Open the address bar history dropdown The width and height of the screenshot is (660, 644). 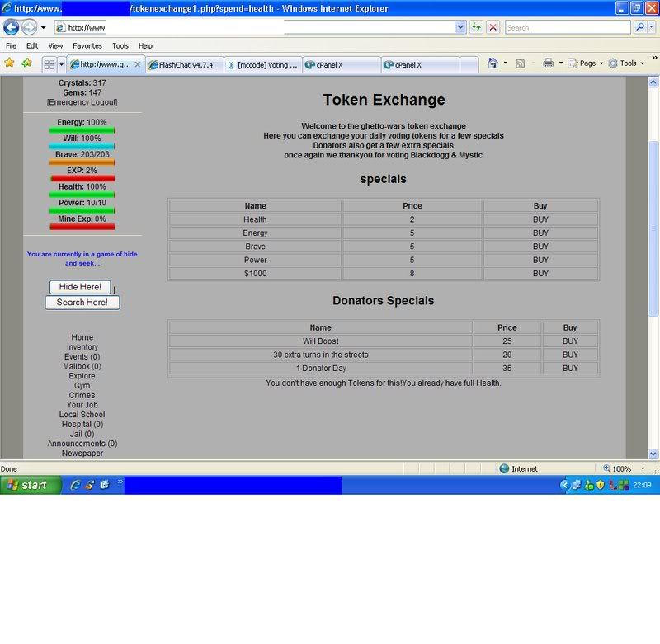[x=460, y=27]
